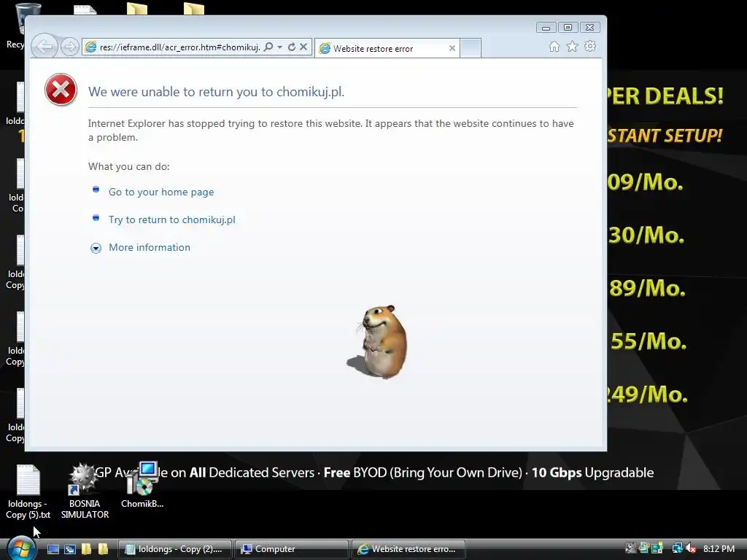Click the What you can do: text
The width and height of the screenshot is (747, 560).
point(128,166)
